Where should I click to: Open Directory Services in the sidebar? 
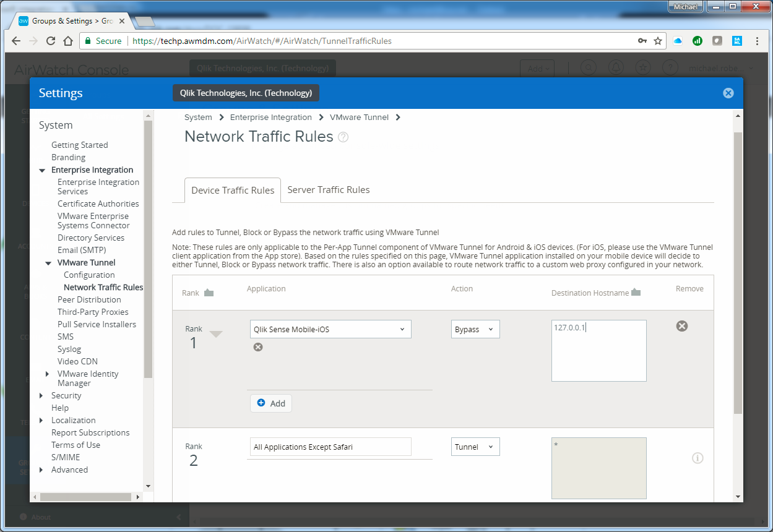tap(91, 238)
